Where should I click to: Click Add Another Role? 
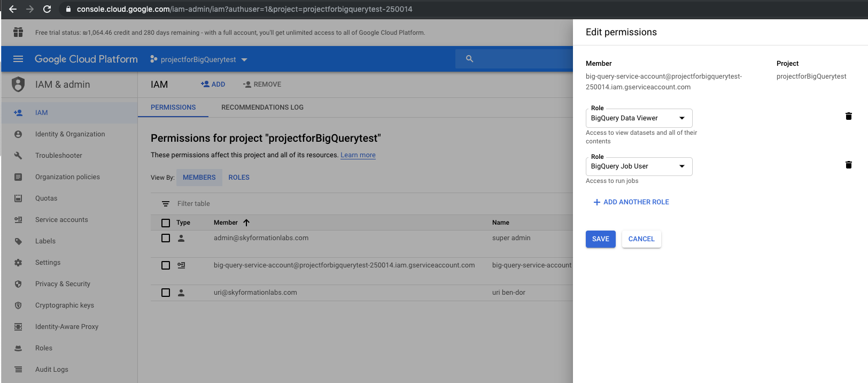(631, 202)
